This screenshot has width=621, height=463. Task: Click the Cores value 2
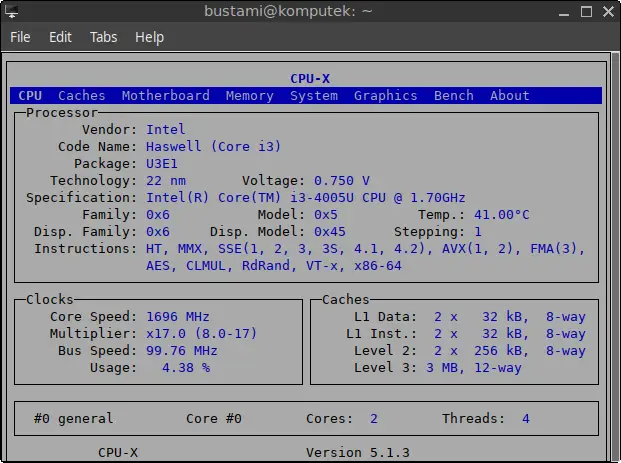coord(373,419)
